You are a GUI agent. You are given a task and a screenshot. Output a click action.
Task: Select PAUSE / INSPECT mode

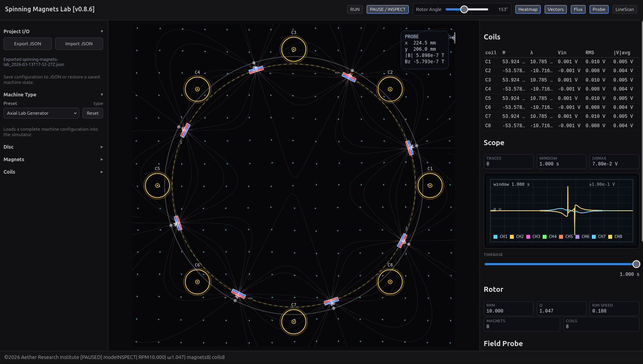pos(387,9)
